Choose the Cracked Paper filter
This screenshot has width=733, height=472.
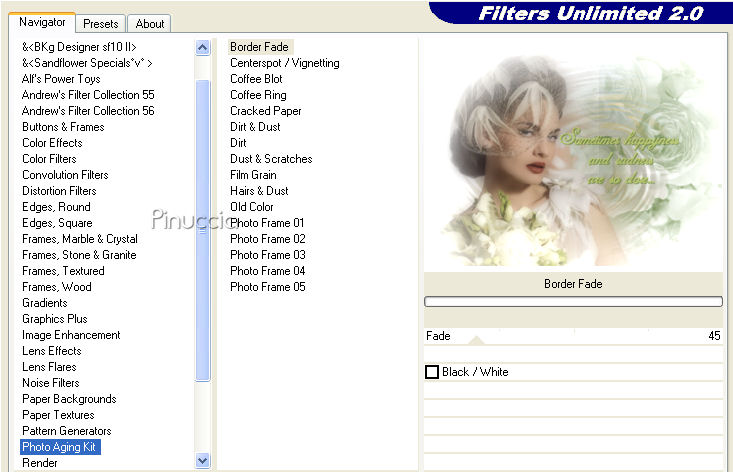tap(266, 111)
